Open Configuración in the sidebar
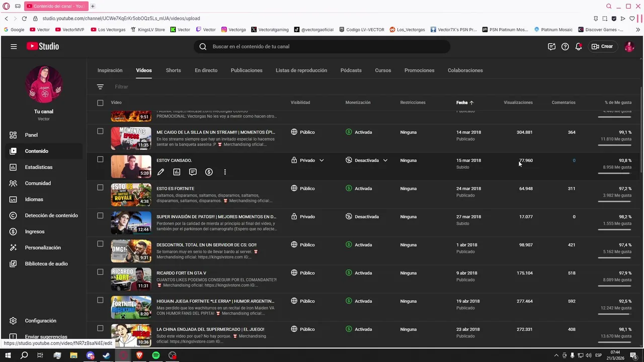Screen dimensions: 644x362 pyautogui.click(x=43, y=321)
